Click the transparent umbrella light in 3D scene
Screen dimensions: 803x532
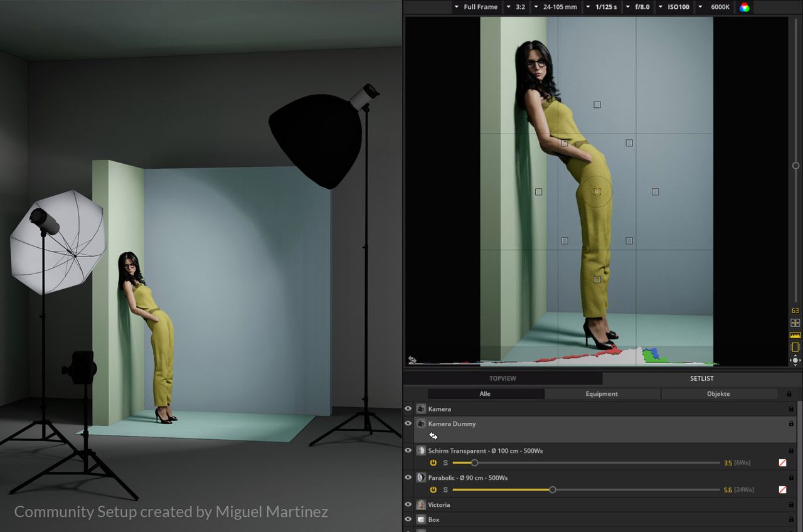tap(58, 242)
